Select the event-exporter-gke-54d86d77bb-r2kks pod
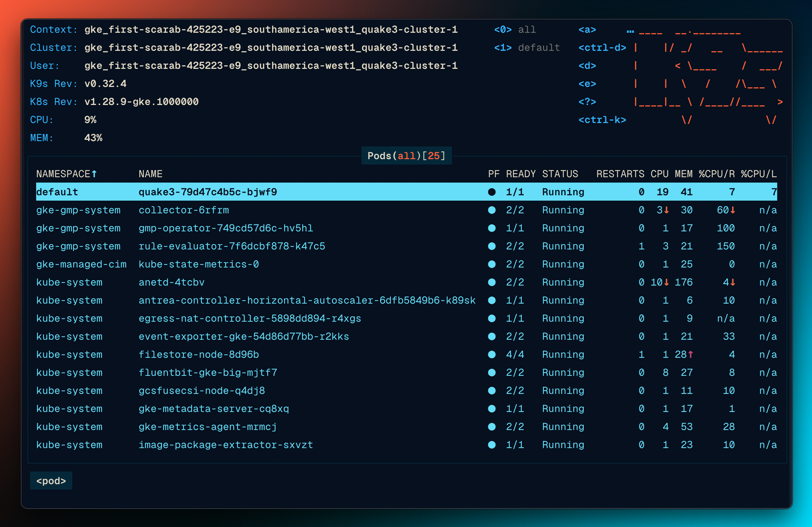The image size is (812, 527). 244,336
